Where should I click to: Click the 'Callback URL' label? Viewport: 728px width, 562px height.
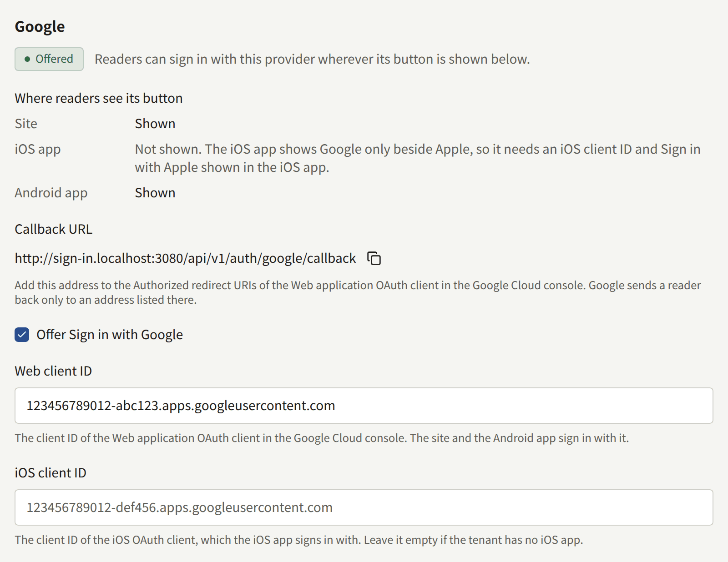click(x=54, y=229)
